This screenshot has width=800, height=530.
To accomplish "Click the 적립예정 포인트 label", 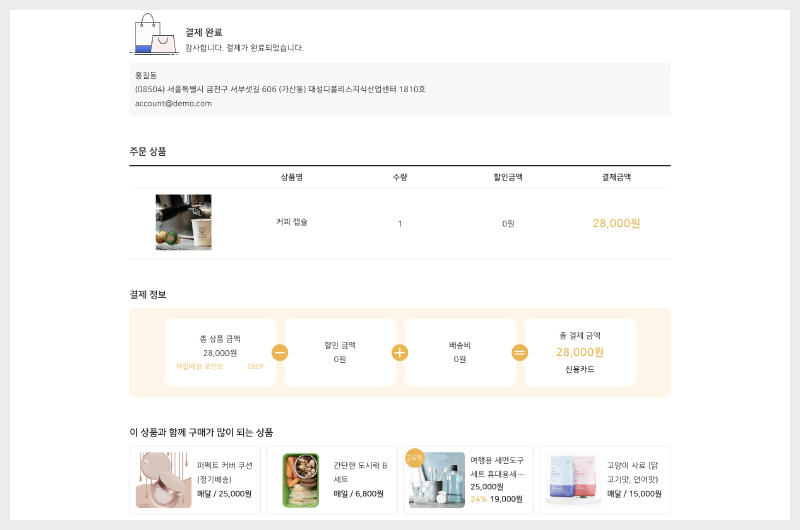I will [x=200, y=367].
